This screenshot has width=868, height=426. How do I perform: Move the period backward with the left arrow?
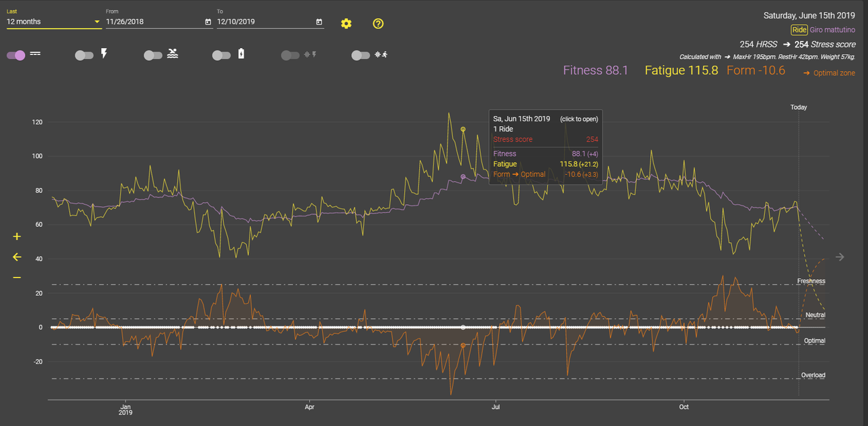coord(17,257)
